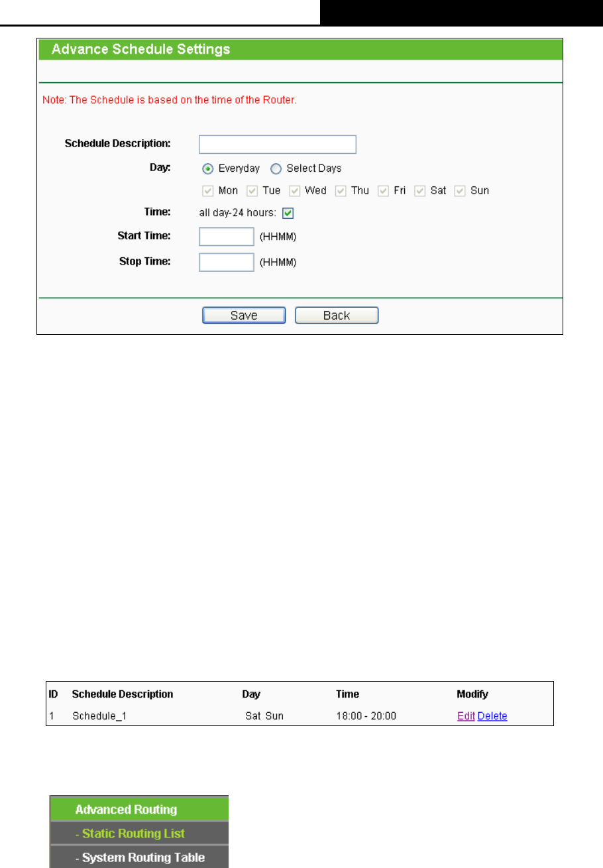Choose the Select Days radio option
This screenshot has width=603, height=868.
(276, 168)
